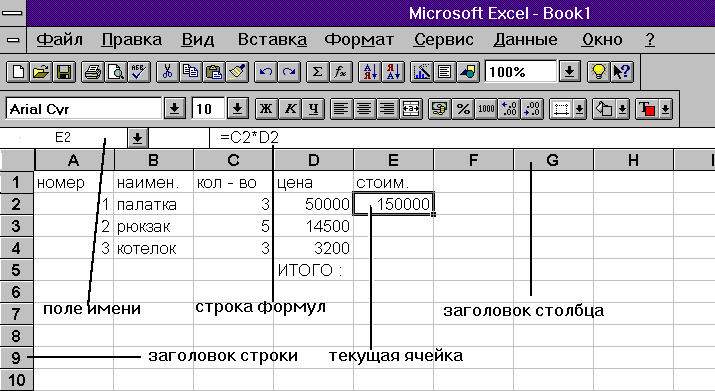Toggle align right

388,109
